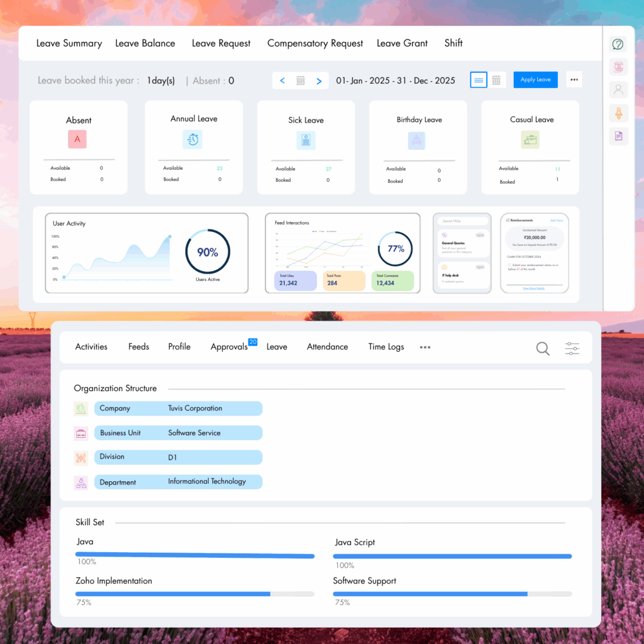Click the Company building icon
The width and height of the screenshot is (644, 644).
(81, 409)
